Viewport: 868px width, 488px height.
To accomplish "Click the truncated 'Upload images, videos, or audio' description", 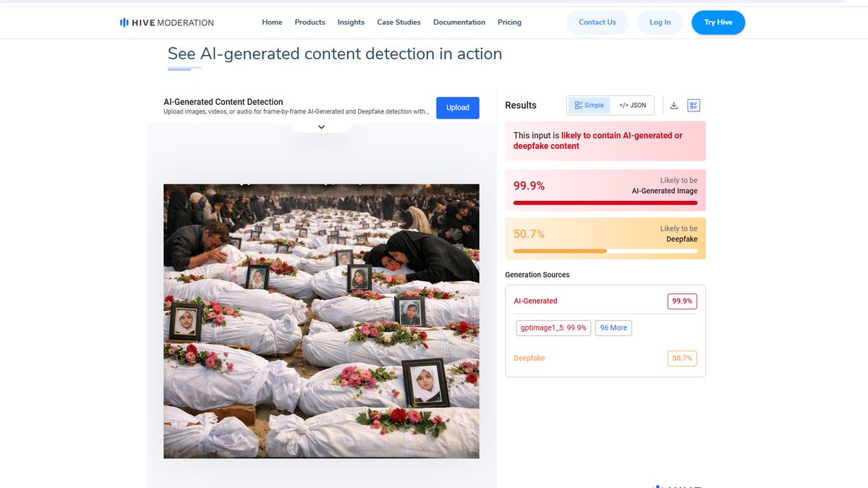I will 297,112.
